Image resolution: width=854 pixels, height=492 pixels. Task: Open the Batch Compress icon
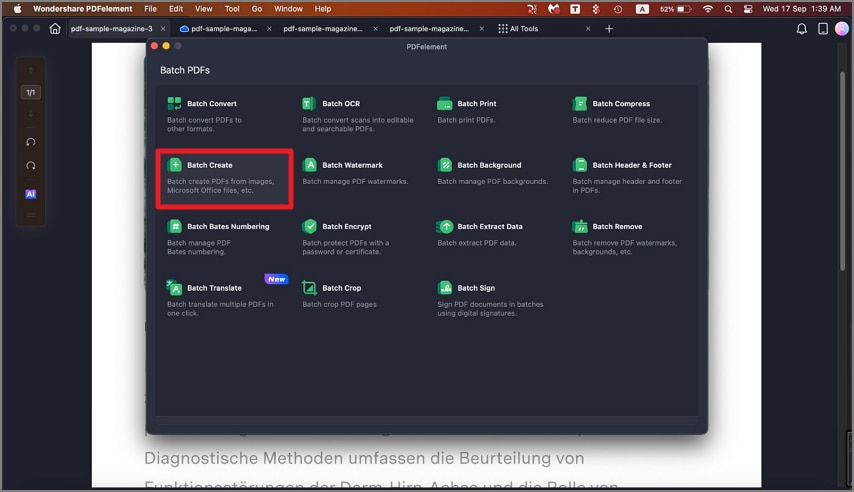pyautogui.click(x=580, y=103)
